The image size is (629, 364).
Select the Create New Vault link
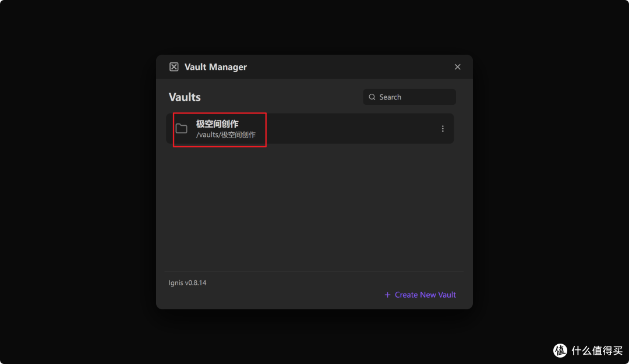click(x=420, y=295)
